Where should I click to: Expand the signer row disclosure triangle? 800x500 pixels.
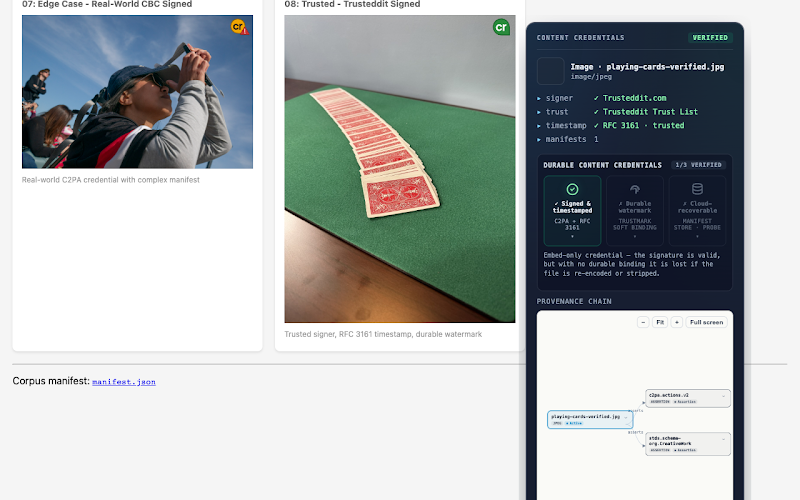pos(539,98)
